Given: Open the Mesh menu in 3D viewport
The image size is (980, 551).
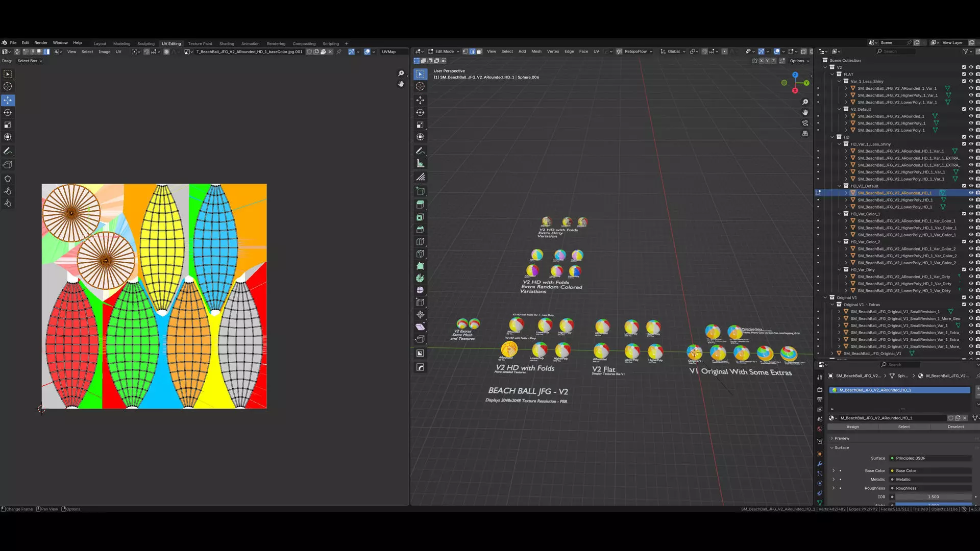Looking at the screenshot, I should pyautogui.click(x=536, y=52).
